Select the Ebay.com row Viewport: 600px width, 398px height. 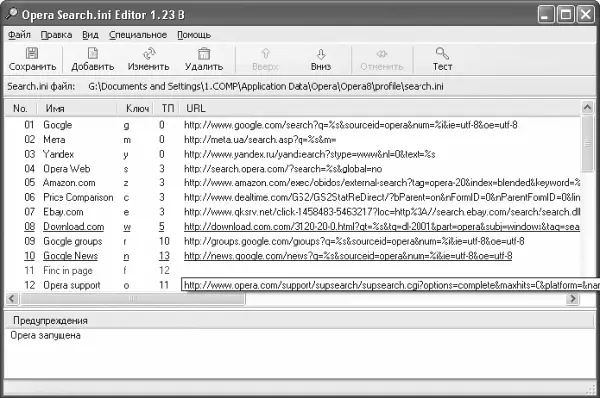(x=292, y=212)
